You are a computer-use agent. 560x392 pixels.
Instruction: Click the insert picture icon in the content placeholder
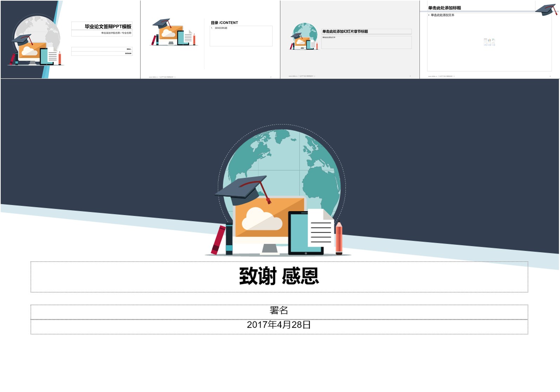486,44
